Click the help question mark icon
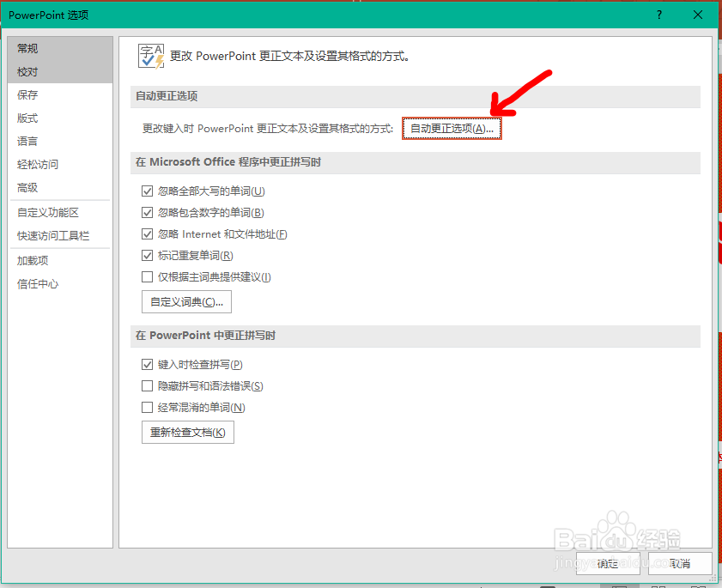 pyautogui.click(x=659, y=15)
